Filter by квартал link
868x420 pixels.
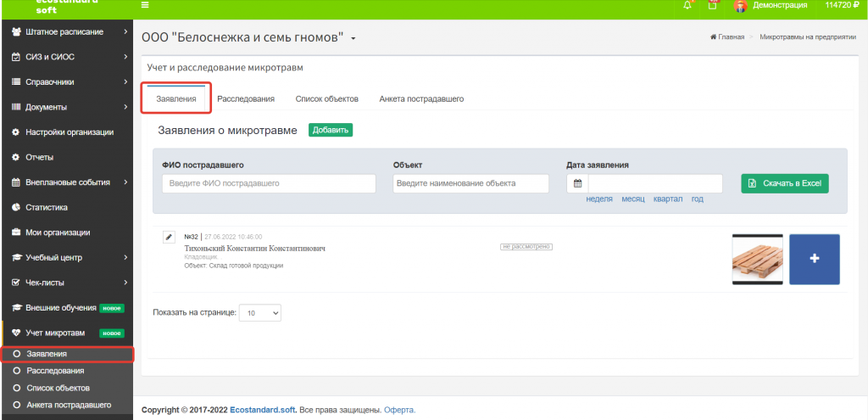(x=668, y=199)
